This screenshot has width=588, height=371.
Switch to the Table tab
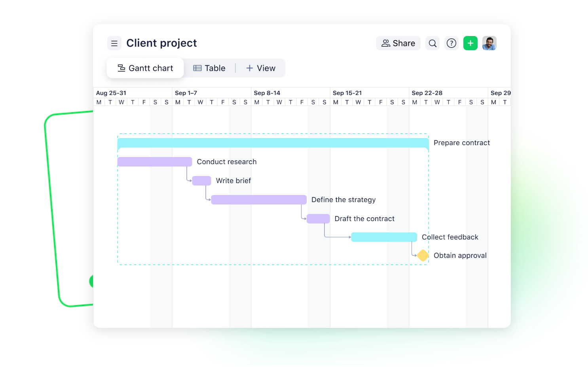click(x=209, y=68)
